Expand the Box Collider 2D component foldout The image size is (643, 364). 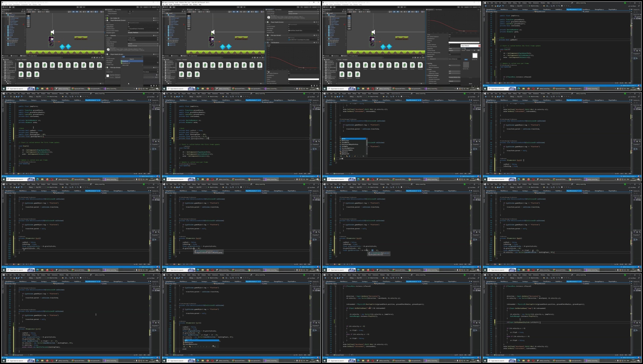(x=106, y=18)
